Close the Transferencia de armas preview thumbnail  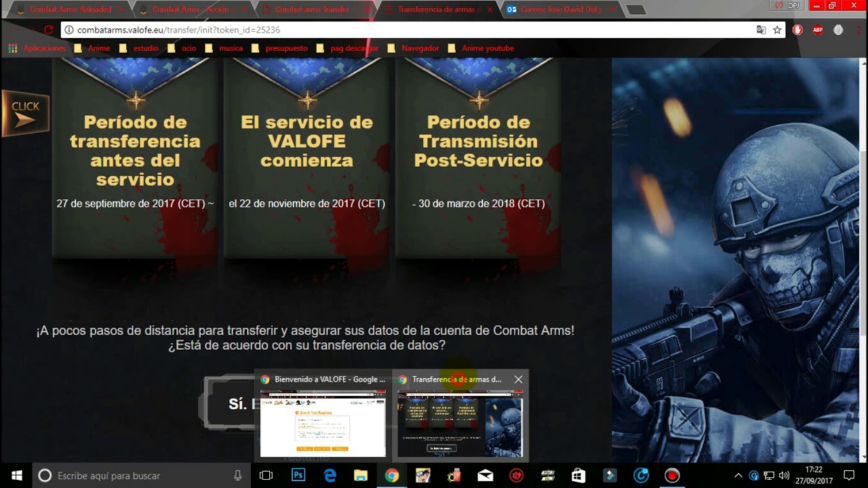pos(518,380)
